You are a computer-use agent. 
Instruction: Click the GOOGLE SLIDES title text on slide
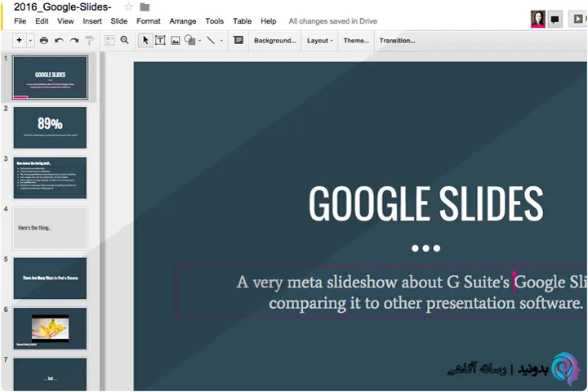click(x=425, y=203)
